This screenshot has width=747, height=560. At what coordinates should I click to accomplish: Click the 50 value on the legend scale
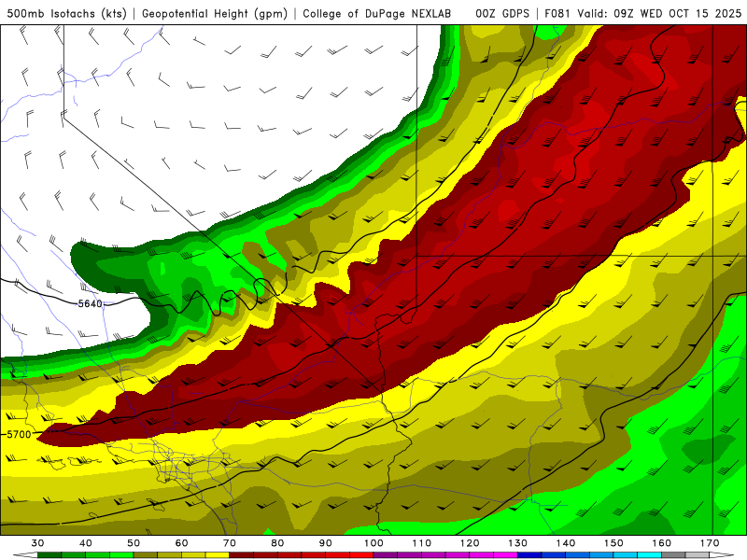click(134, 543)
